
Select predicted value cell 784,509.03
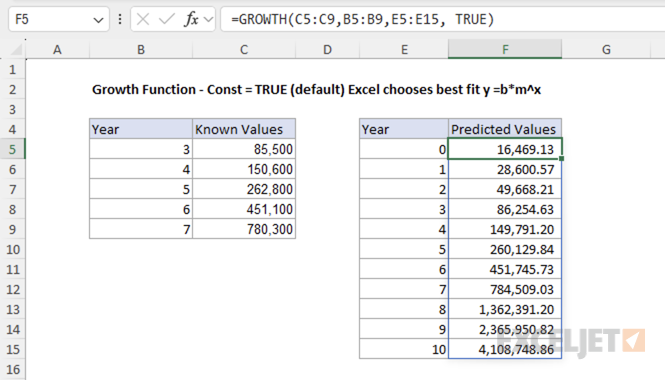pyautogui.click(x=505, y=289)
